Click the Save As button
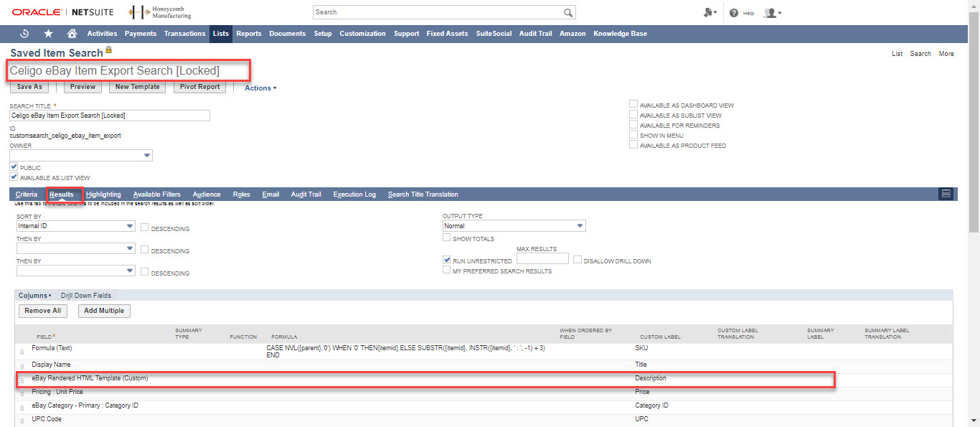This screenshot has height=427, width=980. point(29,87)
